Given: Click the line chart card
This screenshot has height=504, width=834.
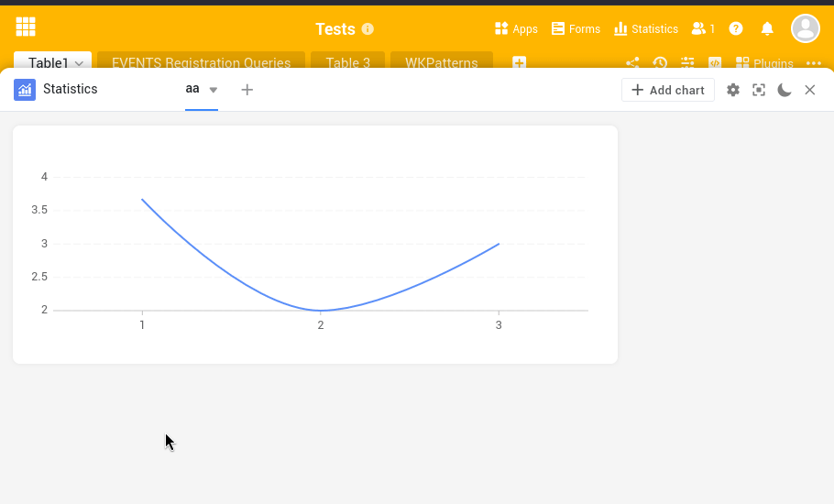Looking at the screenshot, I should tap(315, 245).
